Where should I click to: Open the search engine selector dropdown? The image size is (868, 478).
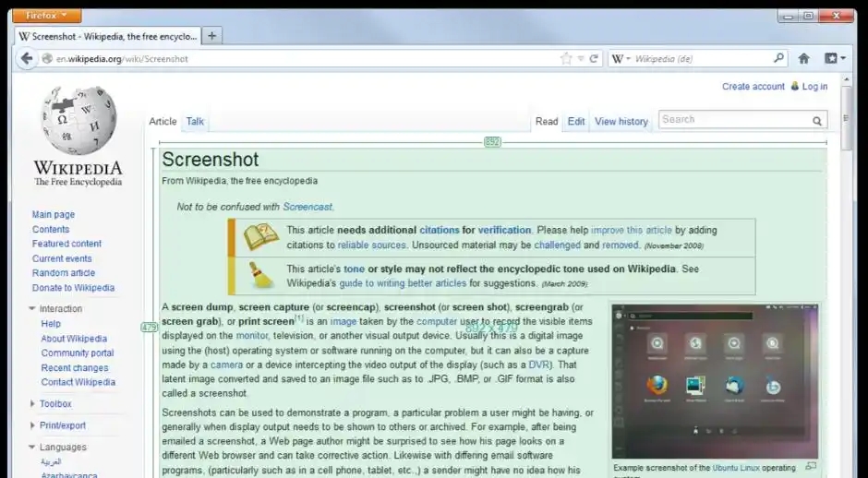click(x=621, y=58)
